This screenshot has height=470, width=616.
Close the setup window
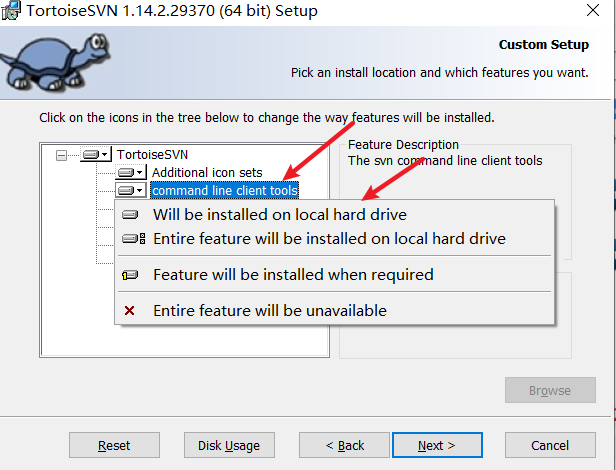coord(592,10)
